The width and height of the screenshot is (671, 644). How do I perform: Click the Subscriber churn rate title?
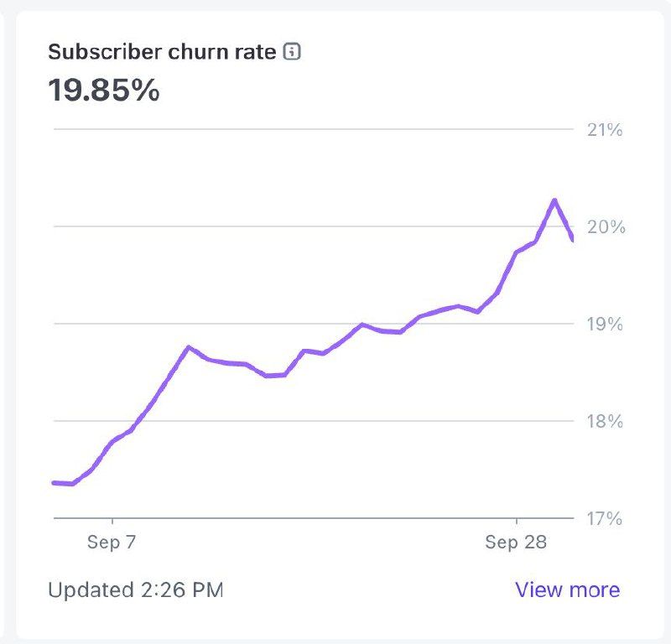pos(162,52)
